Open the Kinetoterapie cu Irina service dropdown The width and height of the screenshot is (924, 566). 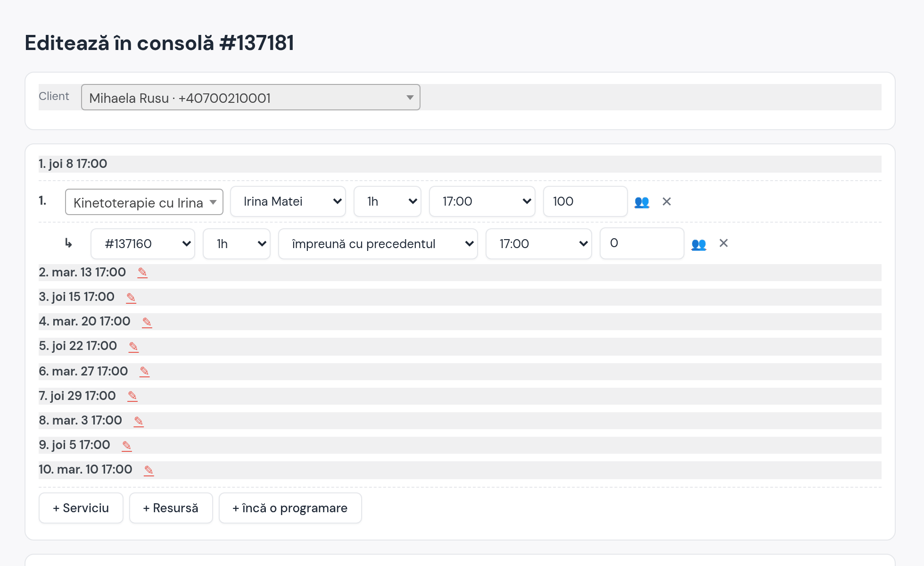click(144, 202)
